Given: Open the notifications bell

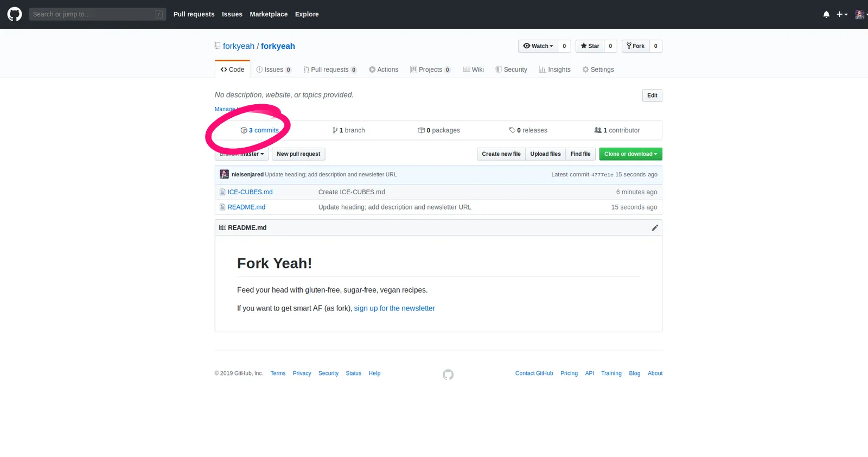Looking at the screenshot, I should [826, 14].
